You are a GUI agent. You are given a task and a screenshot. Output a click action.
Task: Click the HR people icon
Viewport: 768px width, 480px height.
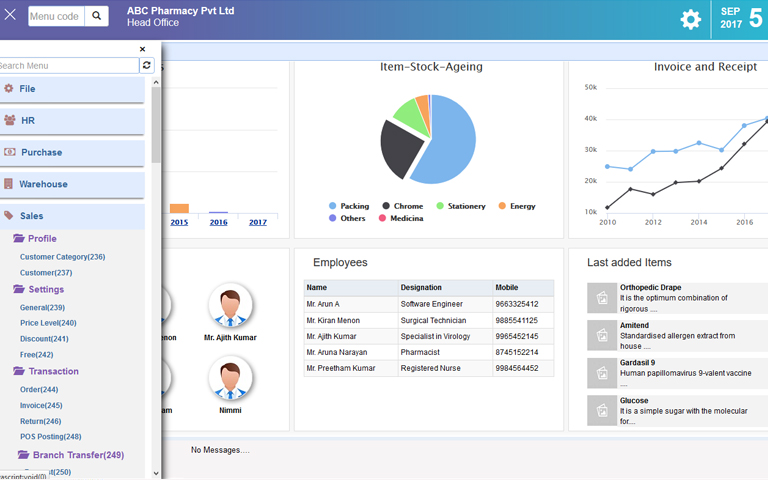point(9,120)
